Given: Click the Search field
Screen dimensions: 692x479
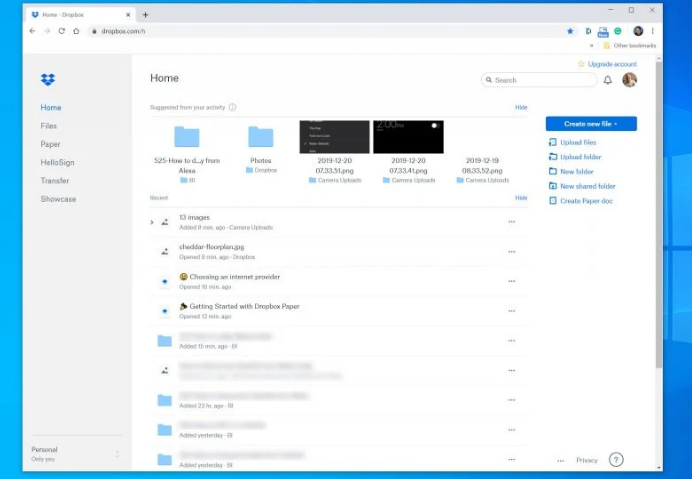Looking at the screenshot, I should coord(539,80).
